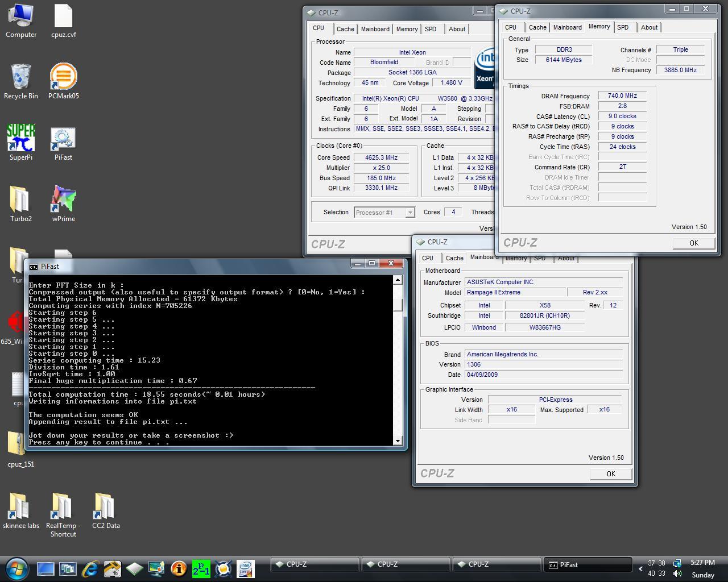The width and height of the screenshot is (728, 582).
Task: Click the quick launch icon showing 46
Action: pyautogui.click(x=112, y=568)
